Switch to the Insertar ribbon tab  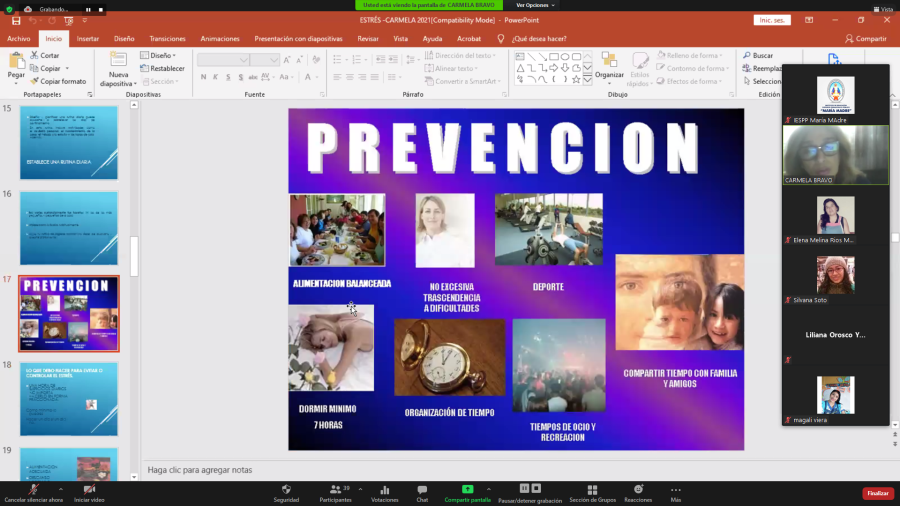(x=88, y=39)
